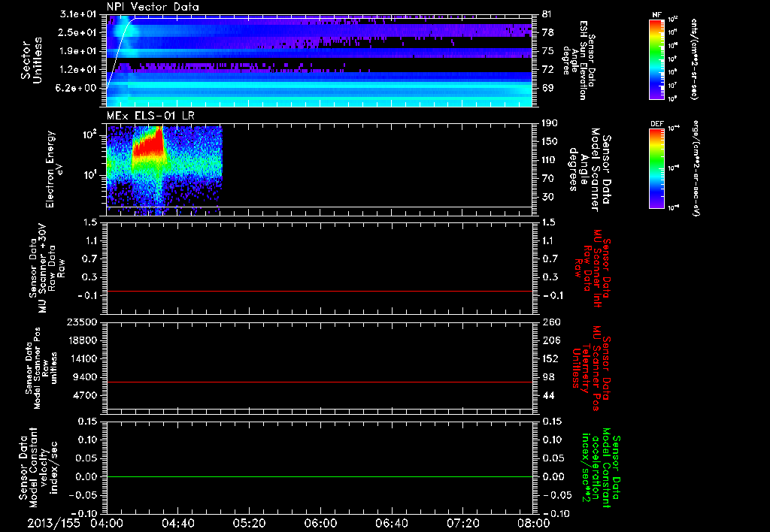Click the DEF label above the color bar
This screenshot has height=532, width=770.
[x=657, y=124]
